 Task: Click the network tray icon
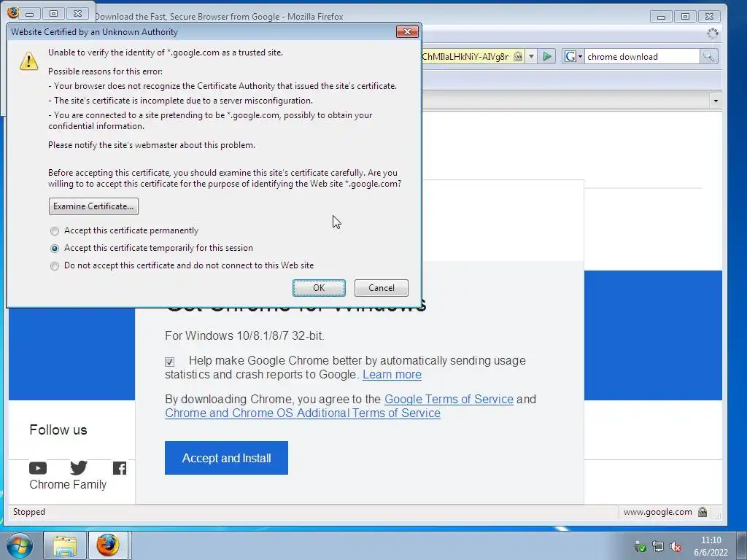(658, 547)
